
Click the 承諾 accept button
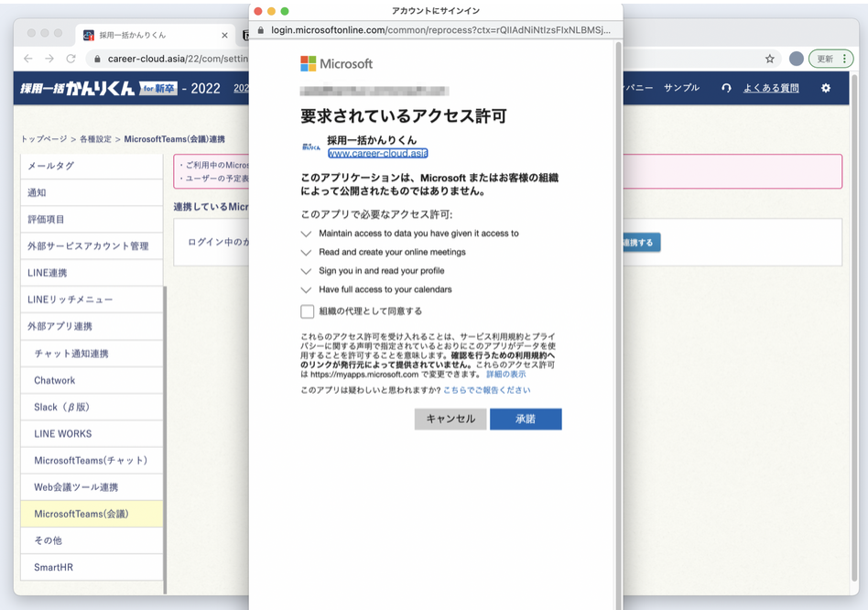(x=526, y=419)
